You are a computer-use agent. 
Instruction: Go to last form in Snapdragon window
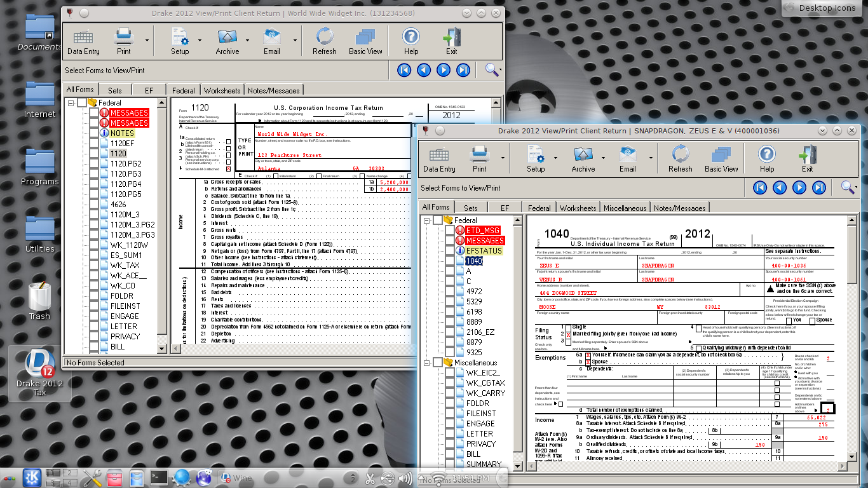click(819, 187)
